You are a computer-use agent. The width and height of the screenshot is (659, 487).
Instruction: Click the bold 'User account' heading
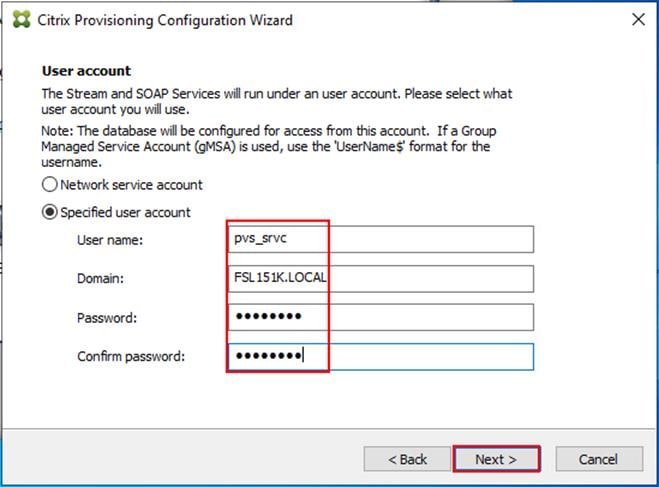86,71
